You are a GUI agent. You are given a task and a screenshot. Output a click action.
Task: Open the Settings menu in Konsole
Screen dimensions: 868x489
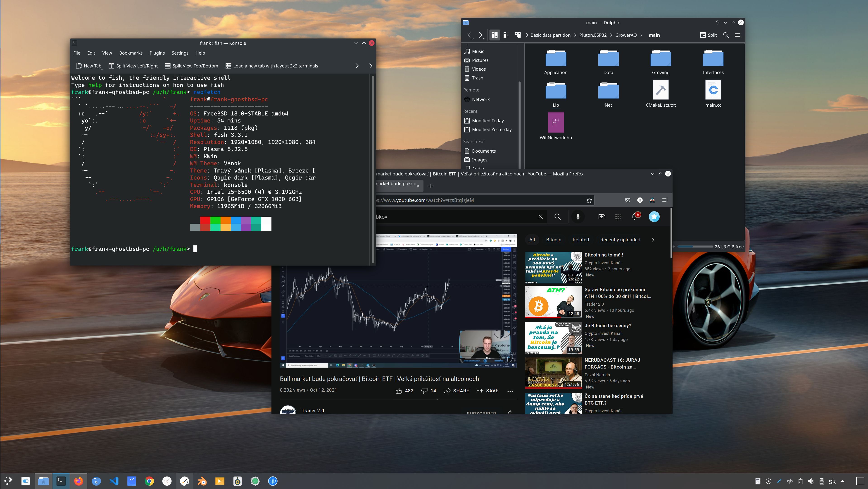pyautogui.click(x=180, y=53)
